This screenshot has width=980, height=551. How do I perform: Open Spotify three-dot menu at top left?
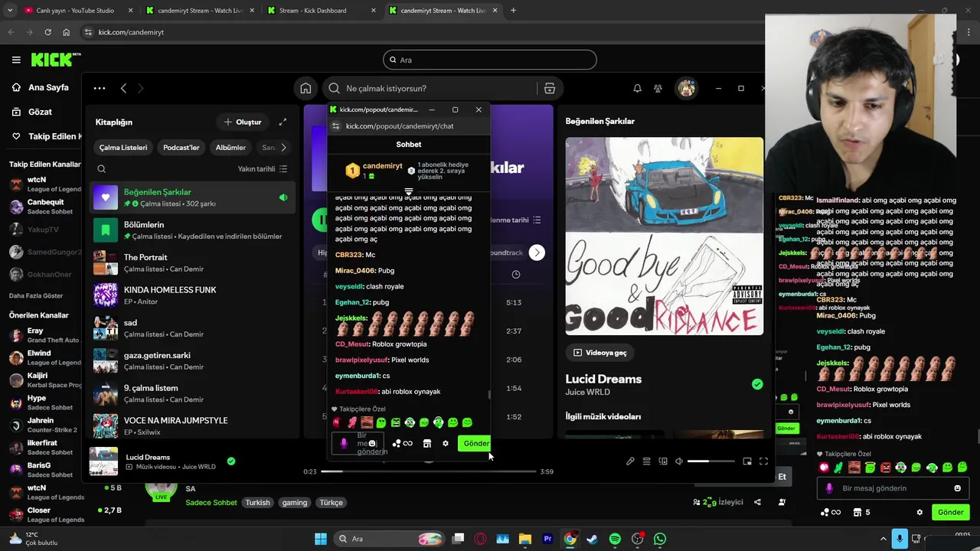pyautogui.click(x=100, y=88)
